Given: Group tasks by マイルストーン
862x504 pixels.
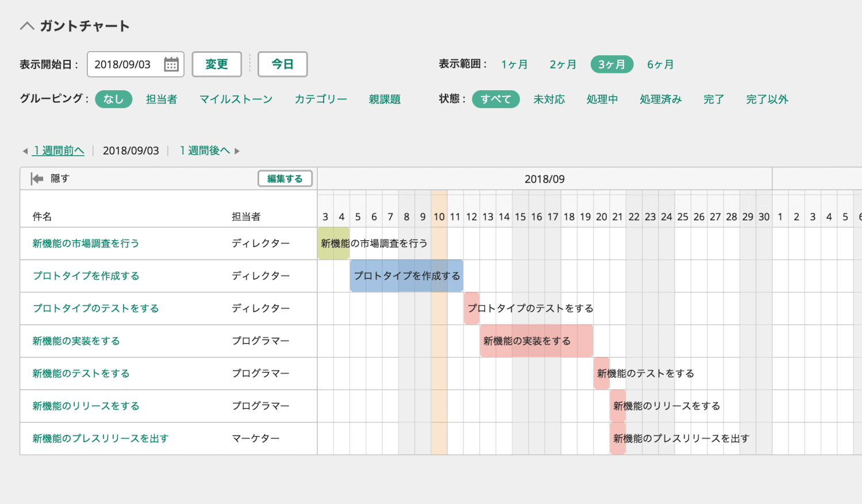Looking at the screenshot, I should click(236, 99).
